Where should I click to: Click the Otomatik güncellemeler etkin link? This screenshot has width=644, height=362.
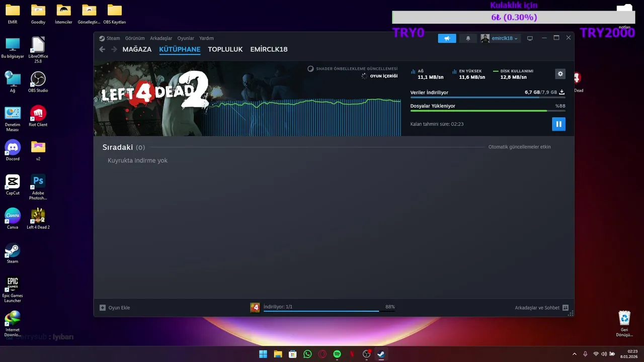click(519, 147)
